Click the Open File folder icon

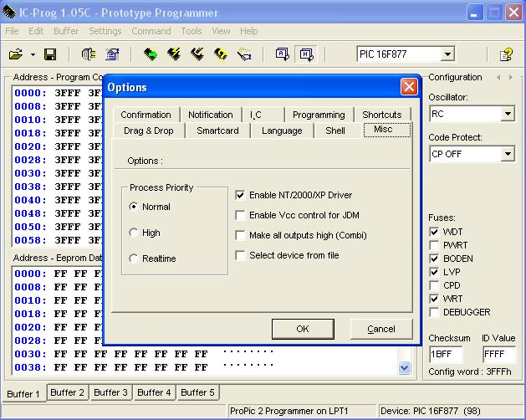15,54
